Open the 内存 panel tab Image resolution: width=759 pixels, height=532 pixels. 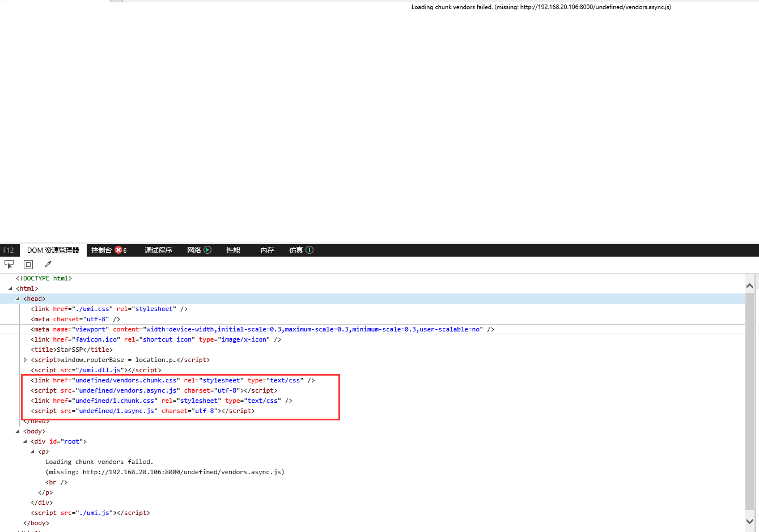click(x=266, y=250)
